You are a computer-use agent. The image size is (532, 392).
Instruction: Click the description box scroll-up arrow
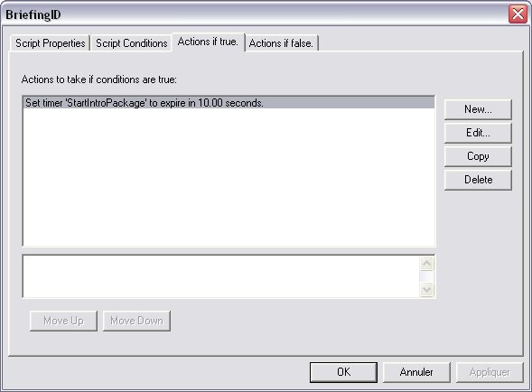pyautogui.click(x=427, y=264)
